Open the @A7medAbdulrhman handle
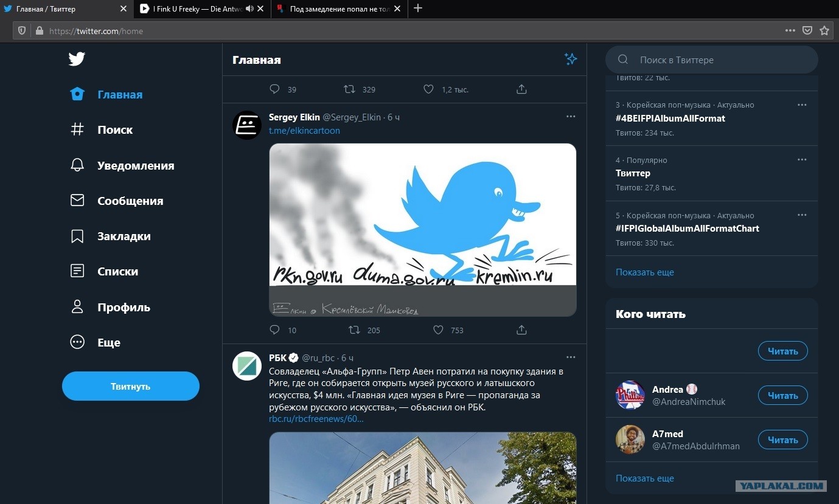This screenshot has width=839, height=504. 696,446
